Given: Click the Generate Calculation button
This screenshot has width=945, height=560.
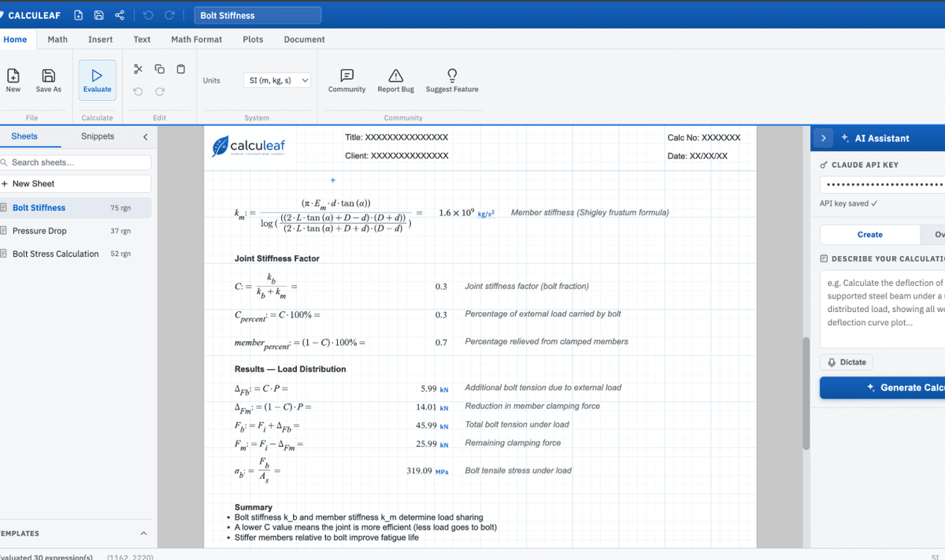Looking at the screenshot, I should point(883,388).
